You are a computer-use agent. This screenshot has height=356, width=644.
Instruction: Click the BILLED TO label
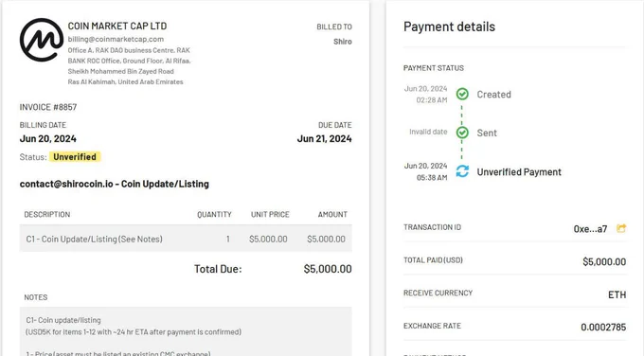[334, 27]
